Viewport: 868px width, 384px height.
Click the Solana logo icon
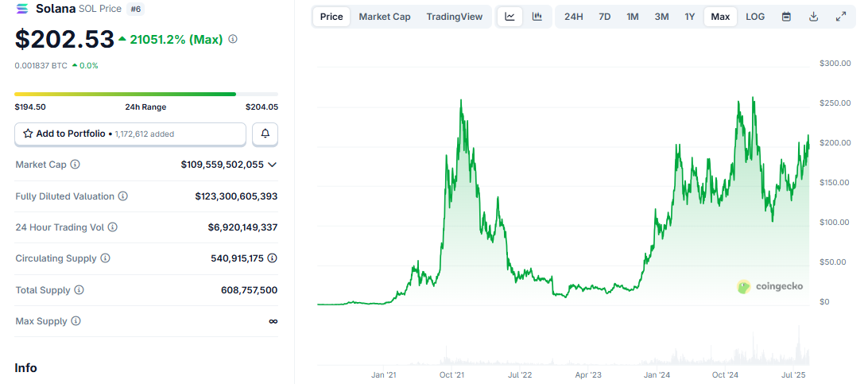coord(22,8)
